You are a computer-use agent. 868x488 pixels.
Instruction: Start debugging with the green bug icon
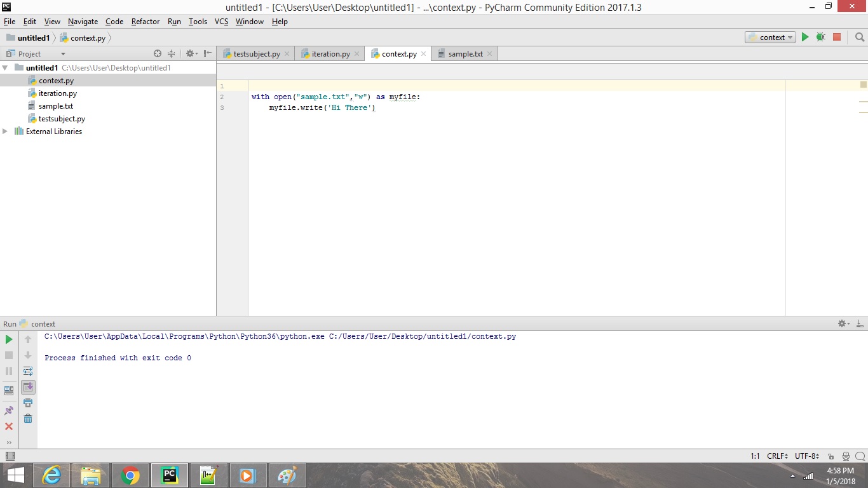click(x=821, y=37)
